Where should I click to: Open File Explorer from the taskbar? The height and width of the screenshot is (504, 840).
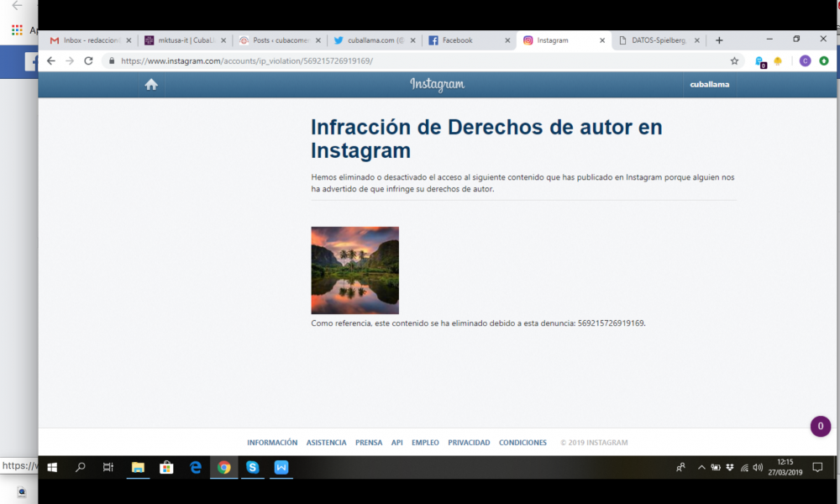coord(138,467)
